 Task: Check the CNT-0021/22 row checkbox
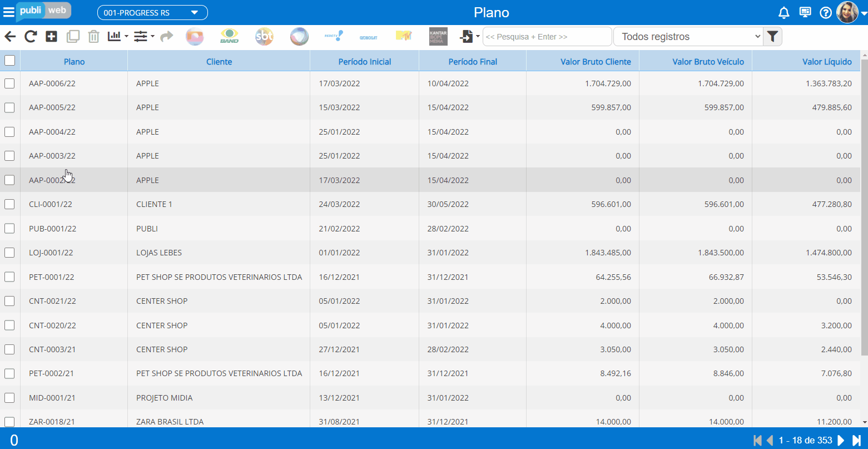click(x=9, y=301)
